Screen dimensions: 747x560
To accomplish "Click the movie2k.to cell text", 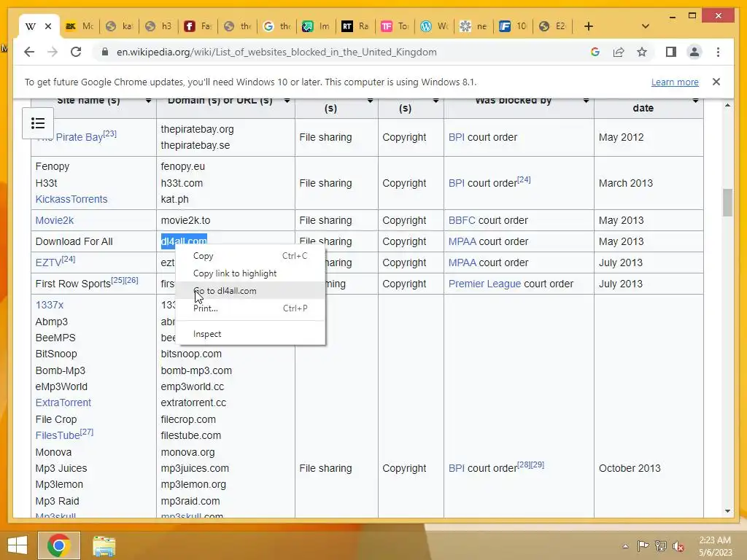I will tap(185, 220).
